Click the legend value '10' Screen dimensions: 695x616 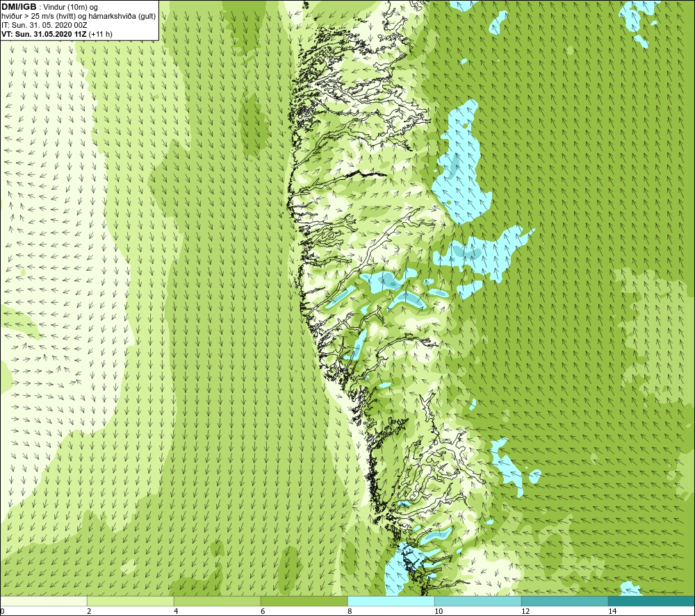[439, 611]
